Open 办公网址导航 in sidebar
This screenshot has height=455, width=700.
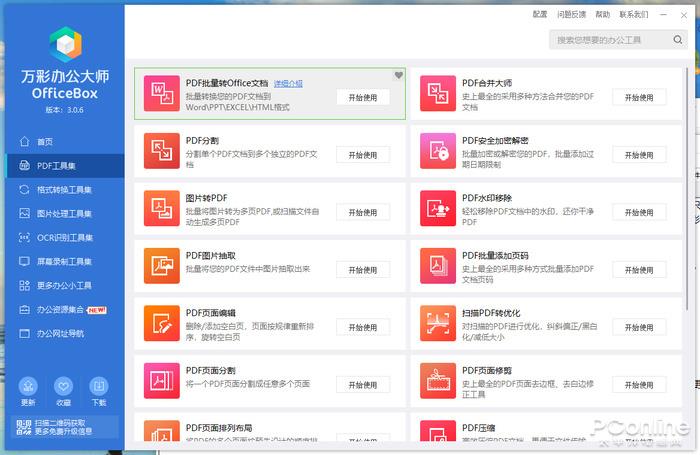point(65,334)
